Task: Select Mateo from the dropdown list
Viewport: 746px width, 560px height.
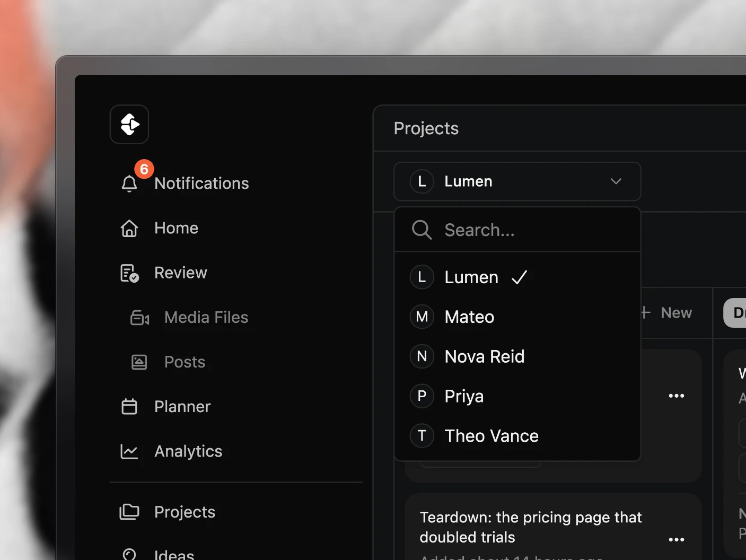Action: coord(517,317)
